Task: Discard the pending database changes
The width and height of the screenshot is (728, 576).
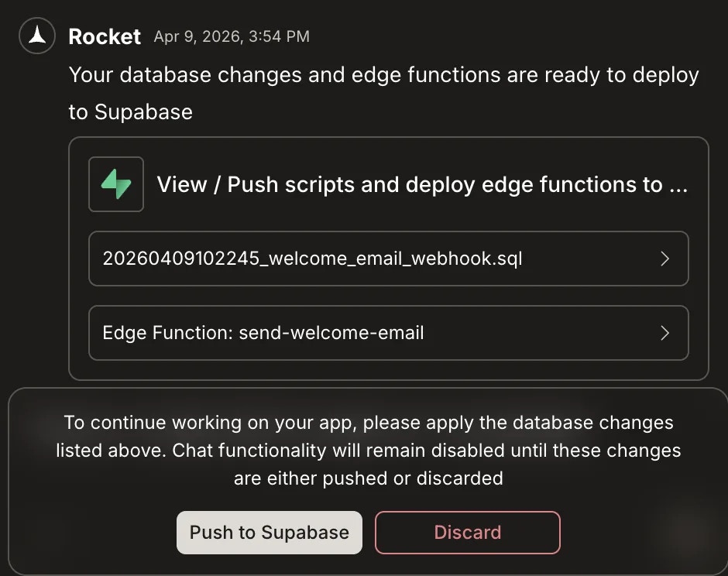Action: [x=467, y=533]
